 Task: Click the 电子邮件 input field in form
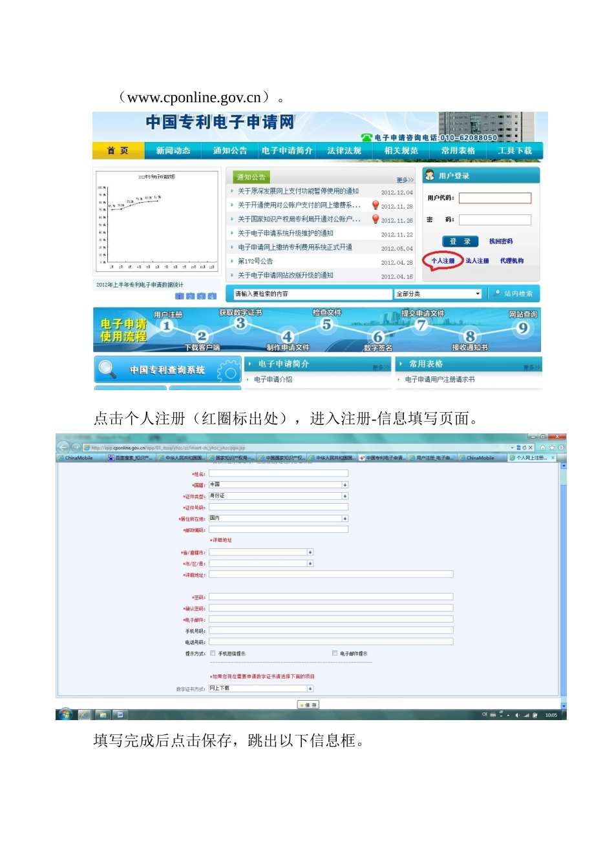click(x=331, y=619)
